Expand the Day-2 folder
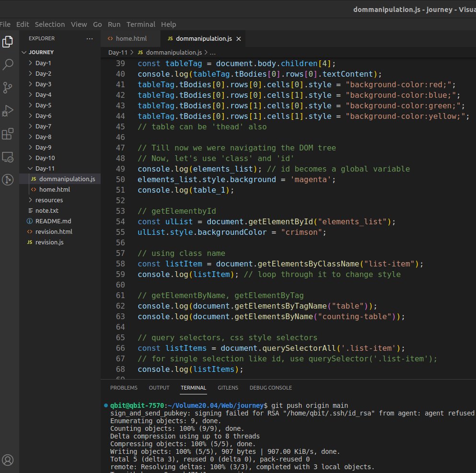This screenshot has height=473, width=476. click(30, 73)
